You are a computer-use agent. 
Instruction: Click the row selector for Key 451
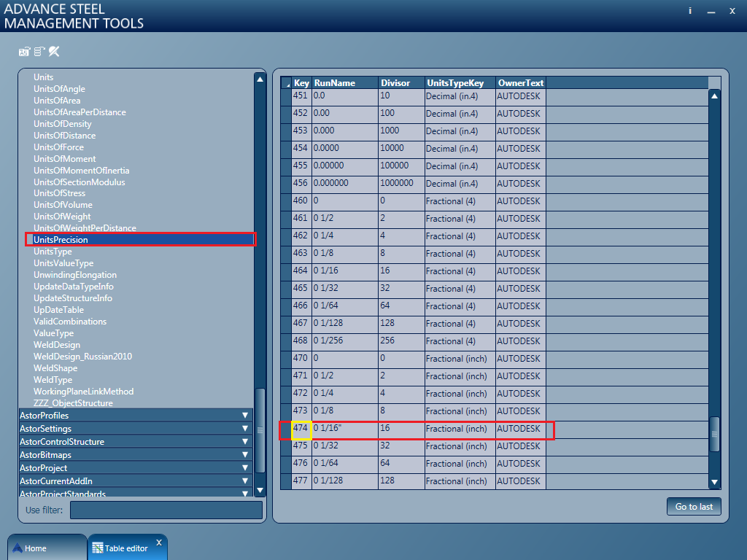tap(286, 96)
